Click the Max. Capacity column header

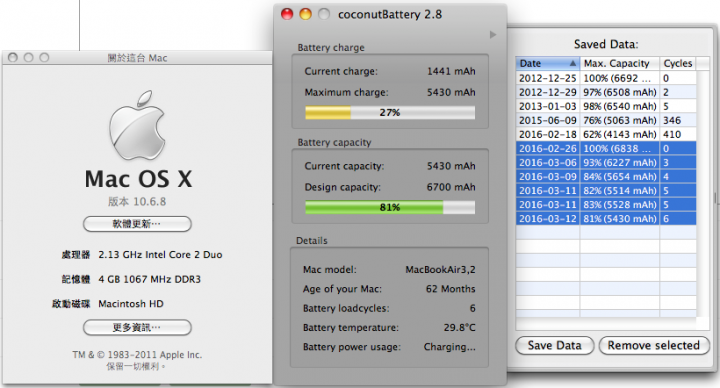(x=619, y=63)
